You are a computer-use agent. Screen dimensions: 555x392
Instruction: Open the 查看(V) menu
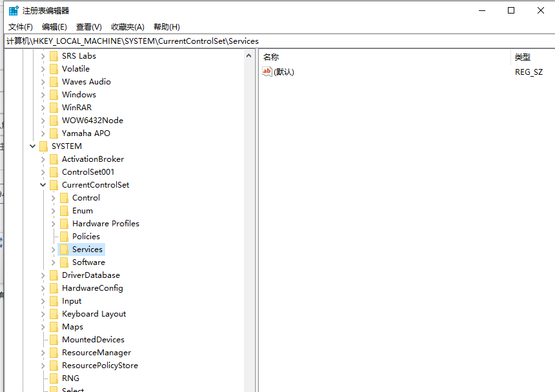click(x=88, y=26)
